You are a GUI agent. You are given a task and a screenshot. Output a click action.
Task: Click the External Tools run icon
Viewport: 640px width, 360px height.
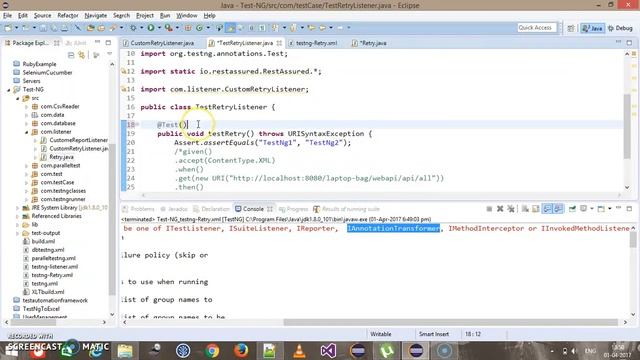click(169, 28)
